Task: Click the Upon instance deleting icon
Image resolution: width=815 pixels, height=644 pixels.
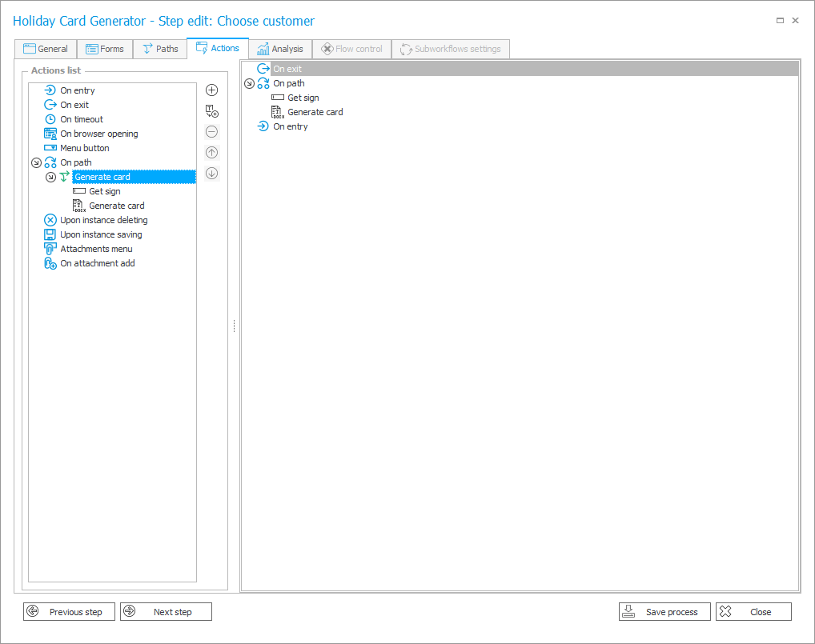Action: (50, 220)
